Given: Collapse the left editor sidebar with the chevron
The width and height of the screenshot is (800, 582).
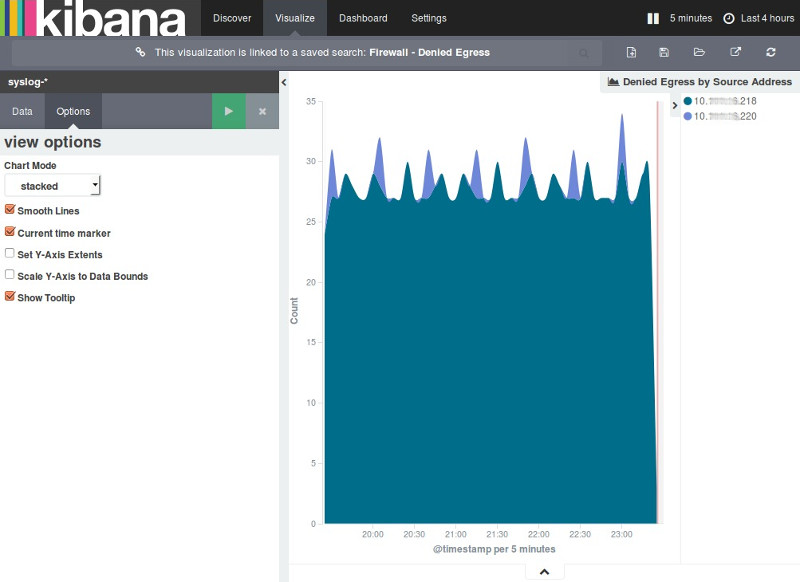Looking at the screenshot, I should 284,82.
